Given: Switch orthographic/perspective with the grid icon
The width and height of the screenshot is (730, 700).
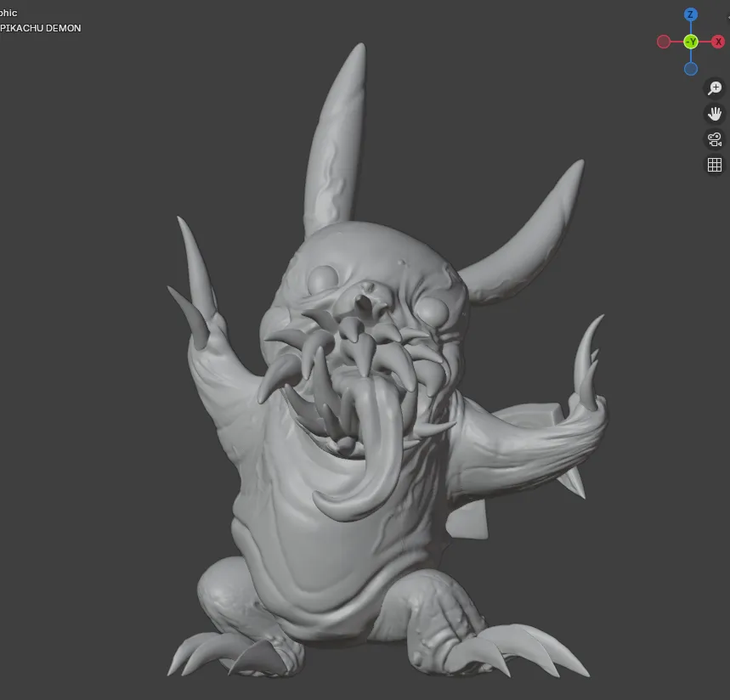Looking at the screenshot, I should (715, 165).
